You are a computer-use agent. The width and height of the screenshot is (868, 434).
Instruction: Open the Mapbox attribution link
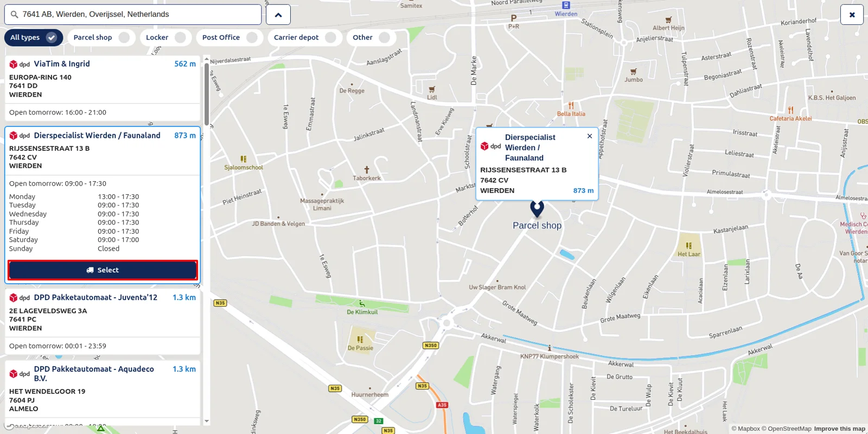(746, 429)
